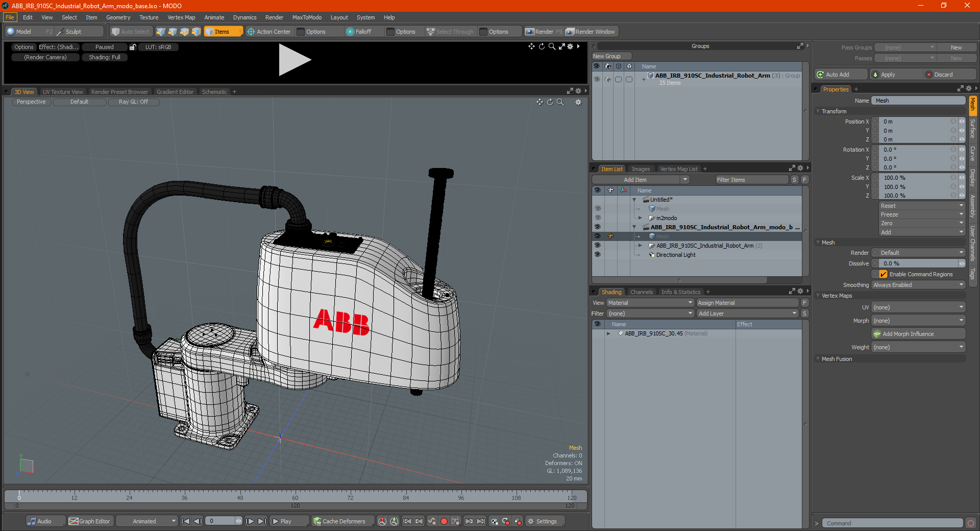Open the Animated keying dropdown
Image resolution: width=980 pixels, height=531 pixels.
click(x=146, y=521)
